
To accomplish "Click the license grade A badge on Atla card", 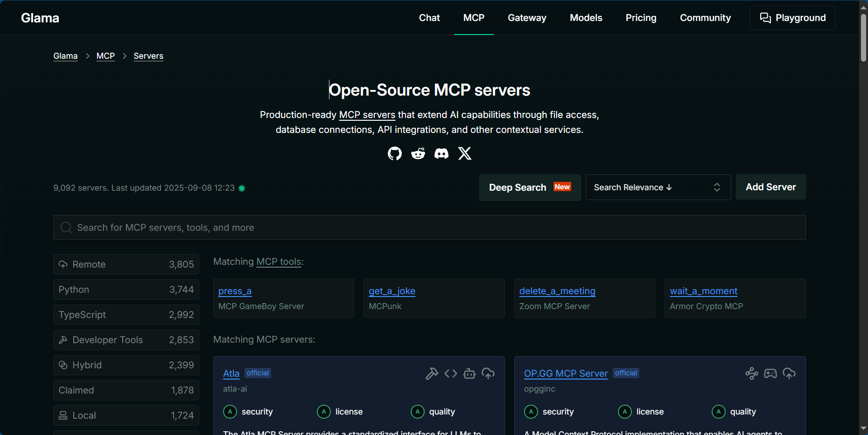I will (x=324, y=412).
